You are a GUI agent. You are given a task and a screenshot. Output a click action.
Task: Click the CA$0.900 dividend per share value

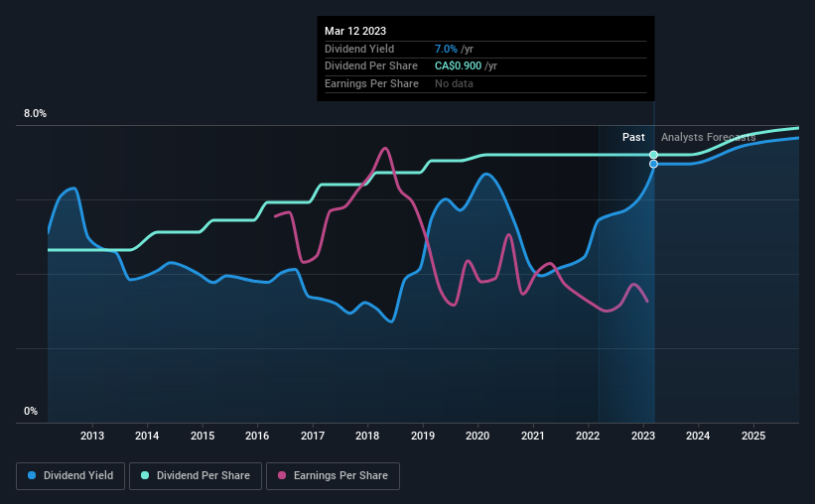458,66
